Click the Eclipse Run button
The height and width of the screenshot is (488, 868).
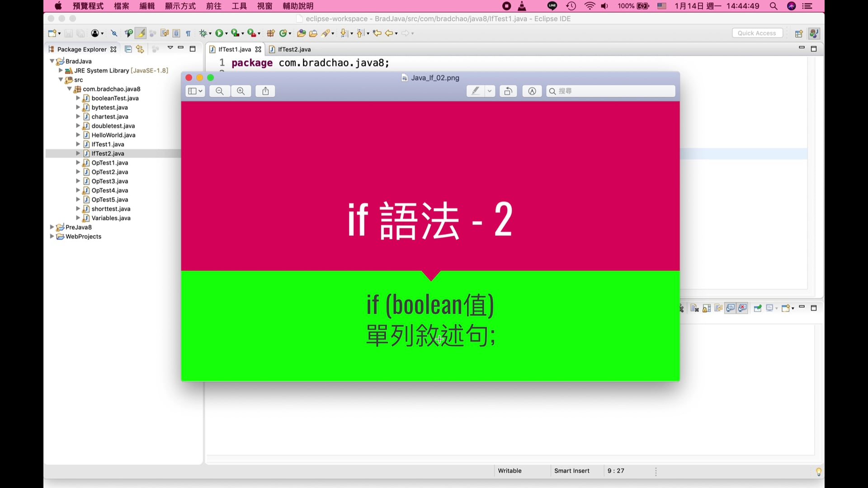pos(219,33)
